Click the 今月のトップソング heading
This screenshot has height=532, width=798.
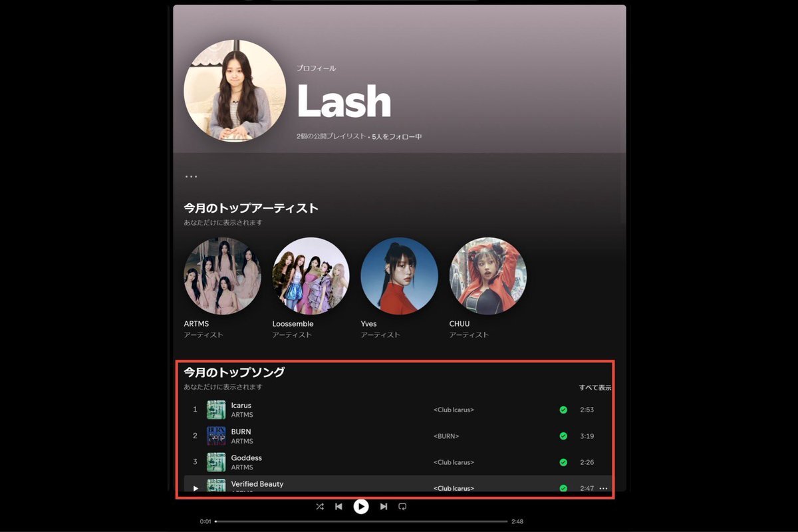(234, 372)
